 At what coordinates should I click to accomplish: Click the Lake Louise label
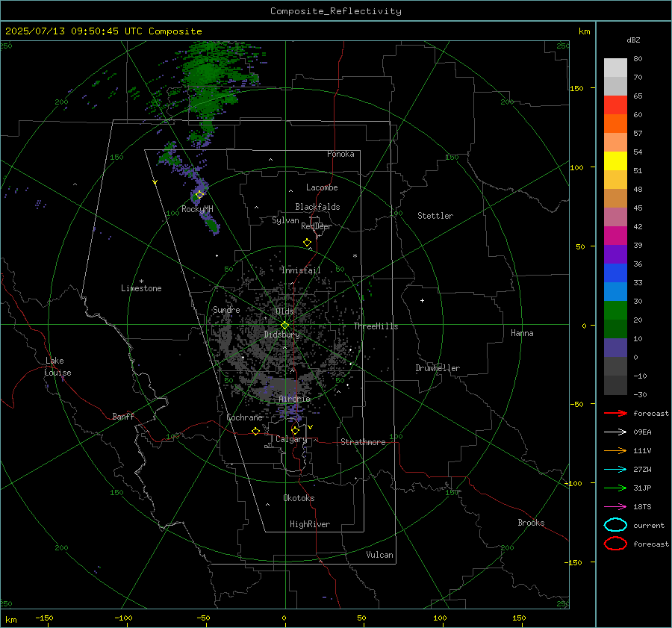(x=57, y=367)
